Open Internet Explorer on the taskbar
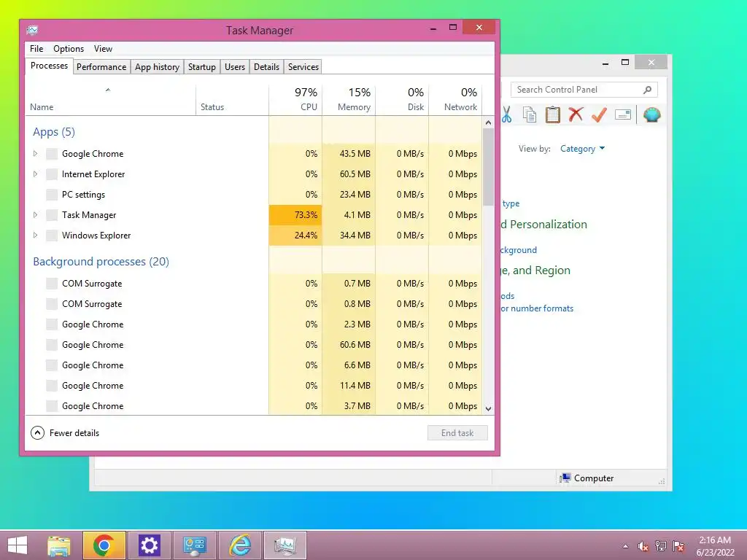This screenshot has height=560, width=747. click(239, 545)
